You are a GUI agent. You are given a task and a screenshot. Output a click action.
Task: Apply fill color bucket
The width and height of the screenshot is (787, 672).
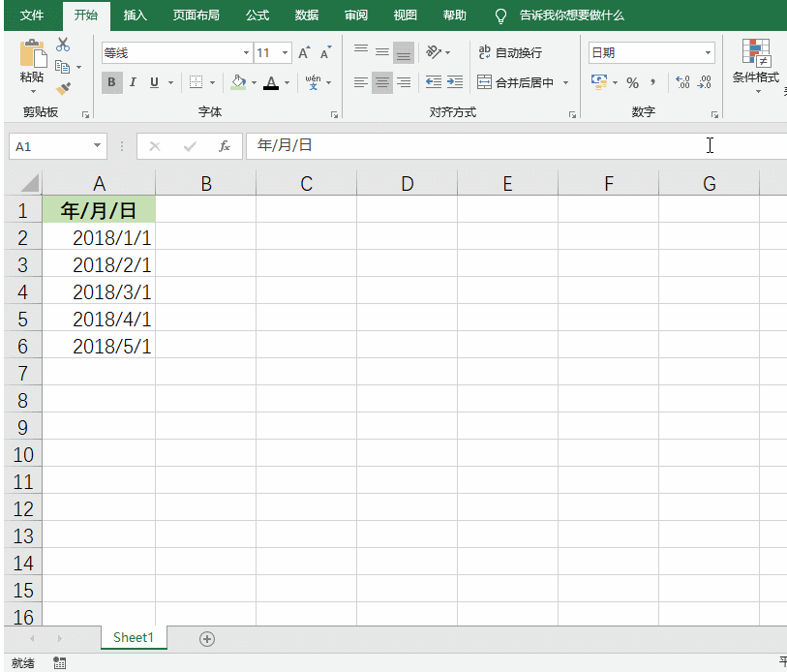coord(238,82)
